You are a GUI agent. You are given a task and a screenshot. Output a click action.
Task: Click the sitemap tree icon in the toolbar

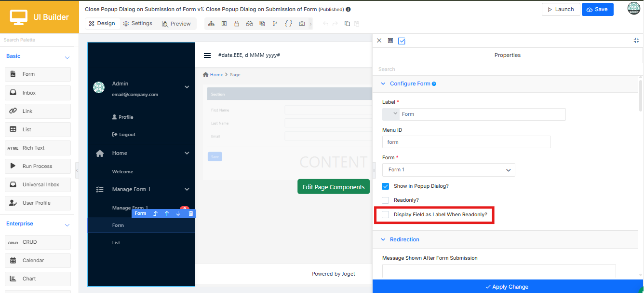click(211, 24)
